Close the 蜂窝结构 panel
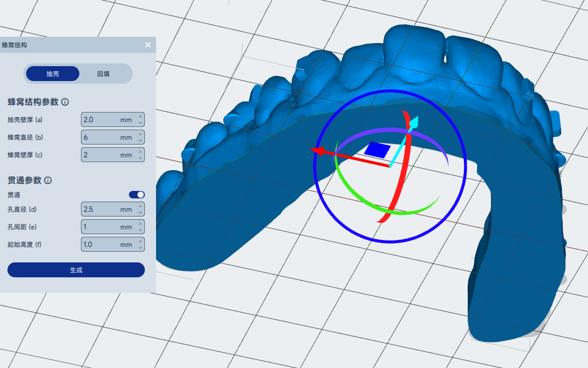Viewport: 588px width, 368px height. pyautogui.click(x=148, y=45)
